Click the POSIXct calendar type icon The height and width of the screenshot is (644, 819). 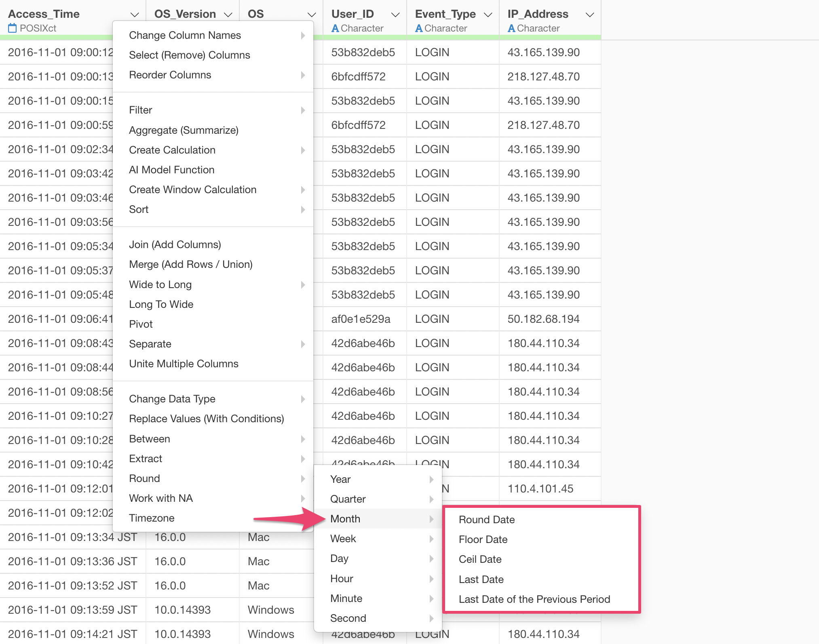(x=13, y=28)
